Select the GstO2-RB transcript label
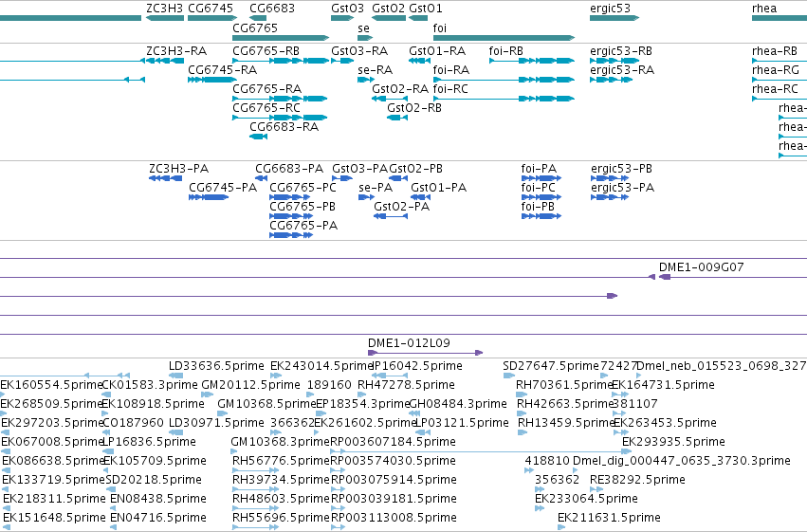 [414, 108]
